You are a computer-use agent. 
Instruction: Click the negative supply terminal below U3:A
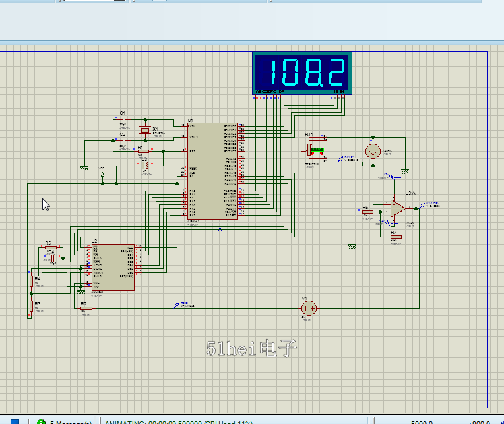(x=388, y=222)
